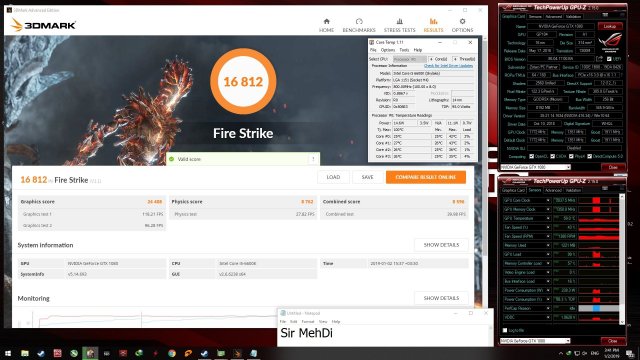Open the Windows Start menu

point(8,353)
